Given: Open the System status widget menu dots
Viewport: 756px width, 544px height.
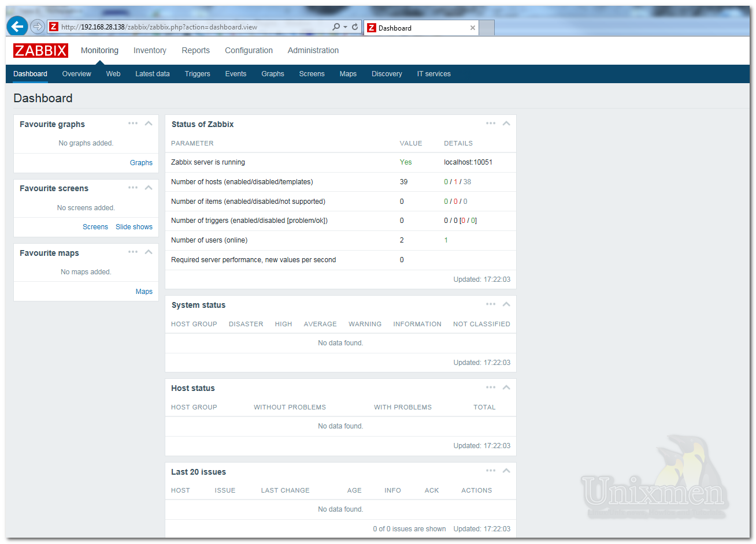Looking at the screenshot, I should (x=491, y=304).
